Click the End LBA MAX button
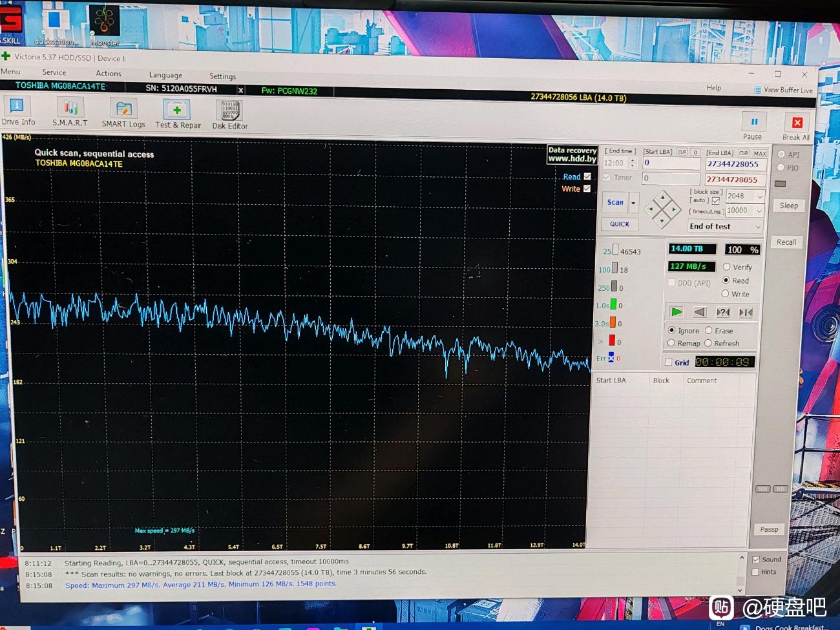This screenshot has height=630, width=840. (x=759, y=153)
